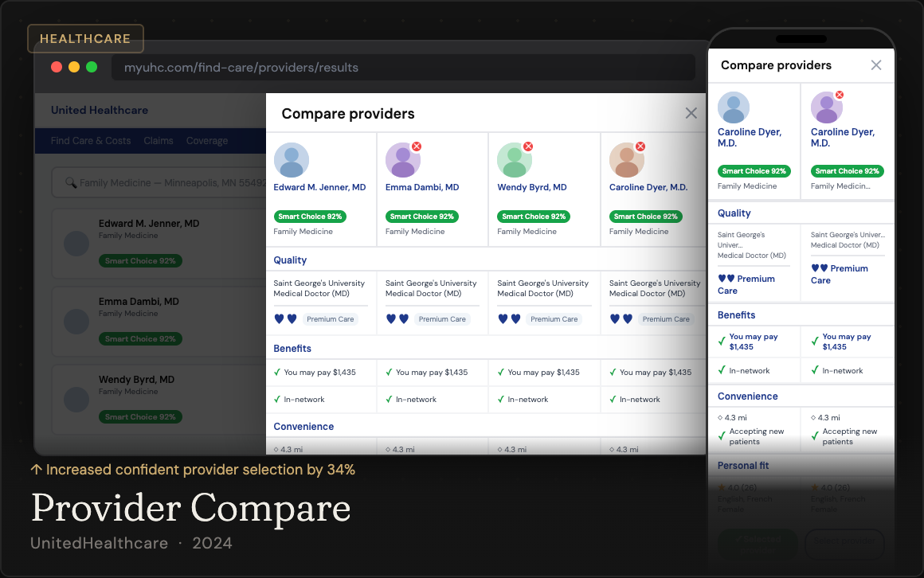Click hearts rating in Edward Jenner column

point(285,318)
